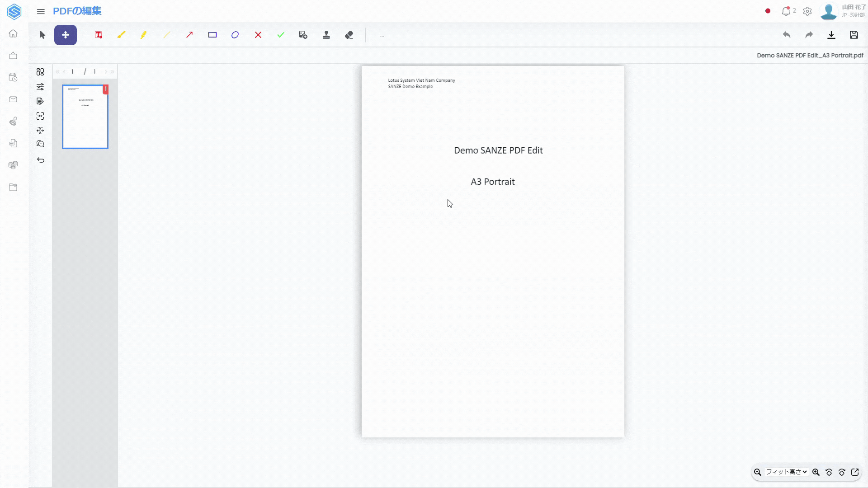Choose the stamp tool
Screen dimensions: 868x488
(x=326, y=35)
